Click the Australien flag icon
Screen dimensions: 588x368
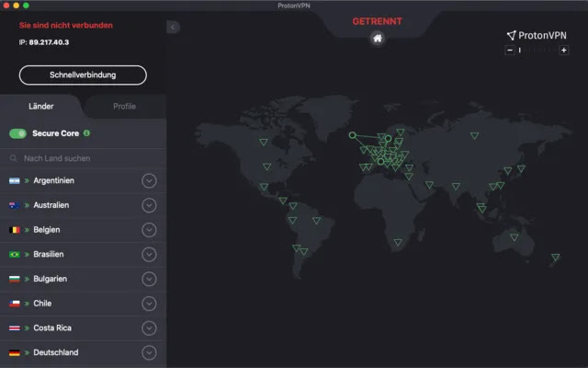coord(15,205)
